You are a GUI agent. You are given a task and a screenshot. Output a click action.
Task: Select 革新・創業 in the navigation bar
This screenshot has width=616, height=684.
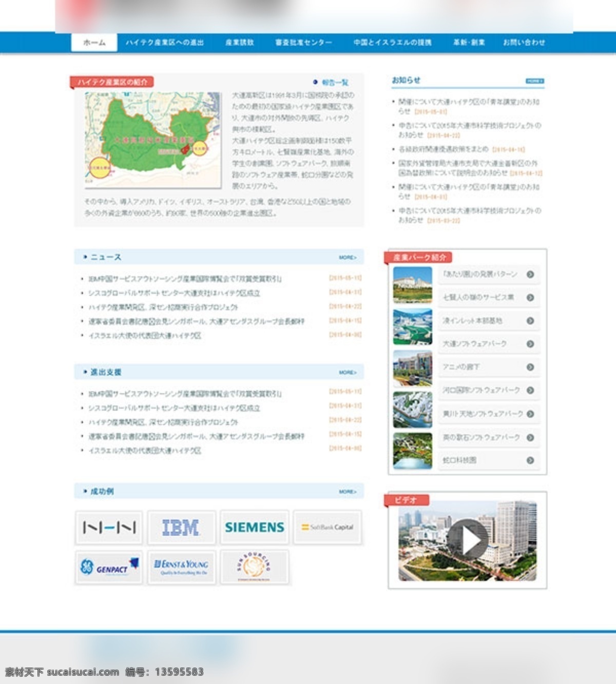(x=468, y=43)
